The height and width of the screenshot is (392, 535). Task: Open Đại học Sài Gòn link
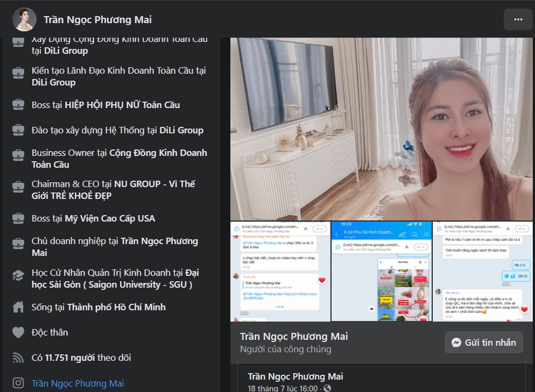115,279
